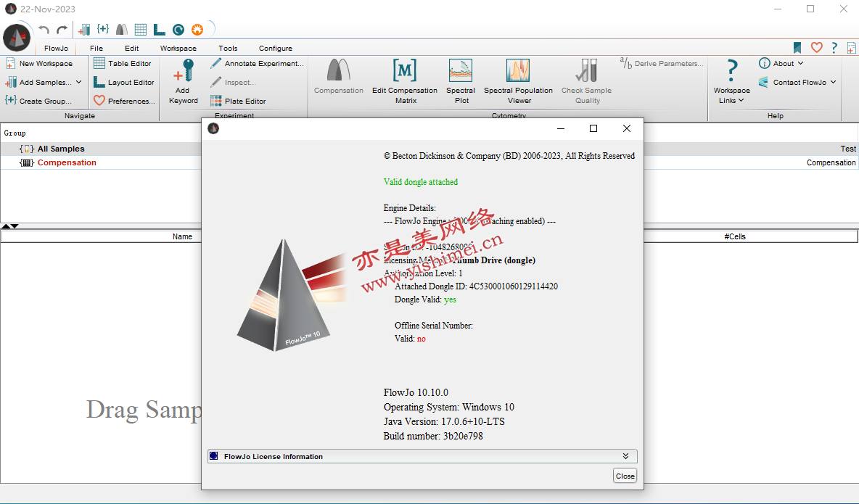The width and height of the screenshot is (859, 504).
Task: Close the About dialog with X
Action: point(627,129)
